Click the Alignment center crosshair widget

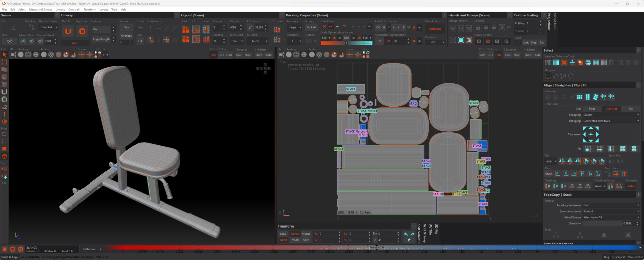click(x=591, y=134)
